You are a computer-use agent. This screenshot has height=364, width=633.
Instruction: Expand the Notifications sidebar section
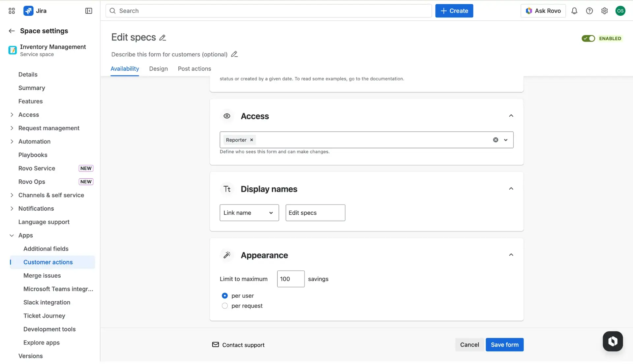click(12, 208)
